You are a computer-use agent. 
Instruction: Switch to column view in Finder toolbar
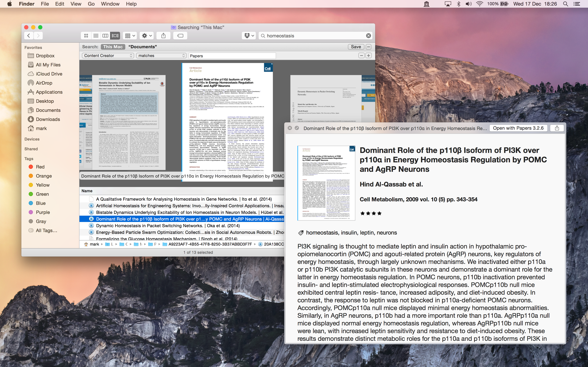pyautogui.click(x=106, y=36)
